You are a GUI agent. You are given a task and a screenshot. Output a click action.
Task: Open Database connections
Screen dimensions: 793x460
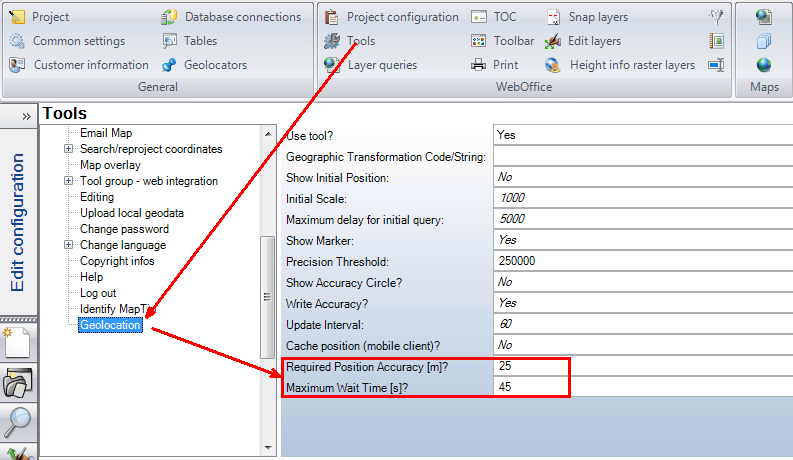pyautogui.click(x=231, y=17)
